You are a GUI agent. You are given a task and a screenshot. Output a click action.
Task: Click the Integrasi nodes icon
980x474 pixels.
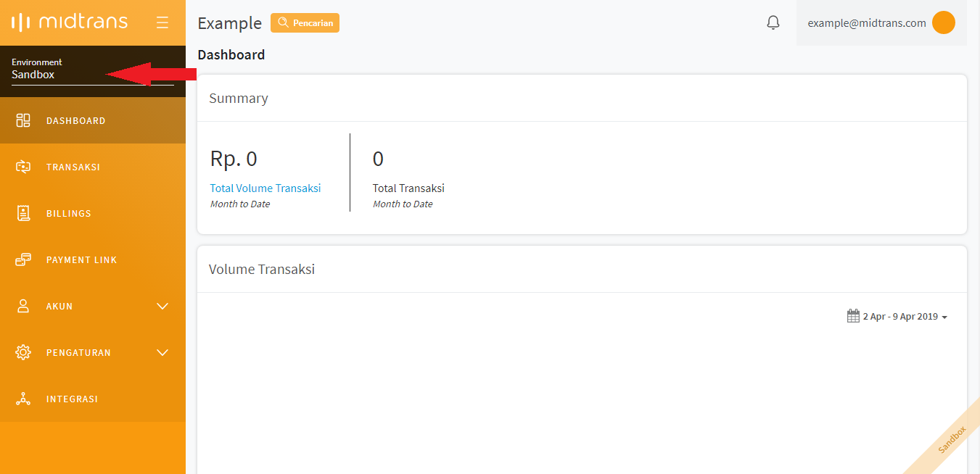click(x=23, y=399)
